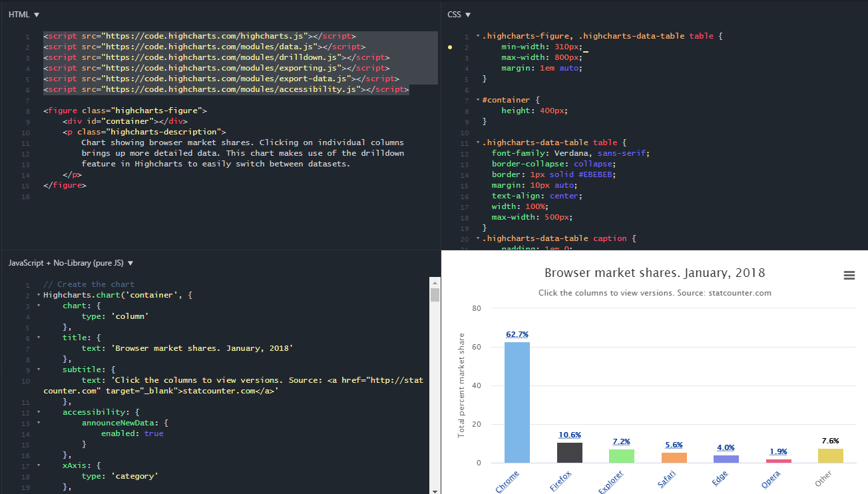Click the orange Safari column
This screenshot has height=494, width=868.
(x=674, y=457)
